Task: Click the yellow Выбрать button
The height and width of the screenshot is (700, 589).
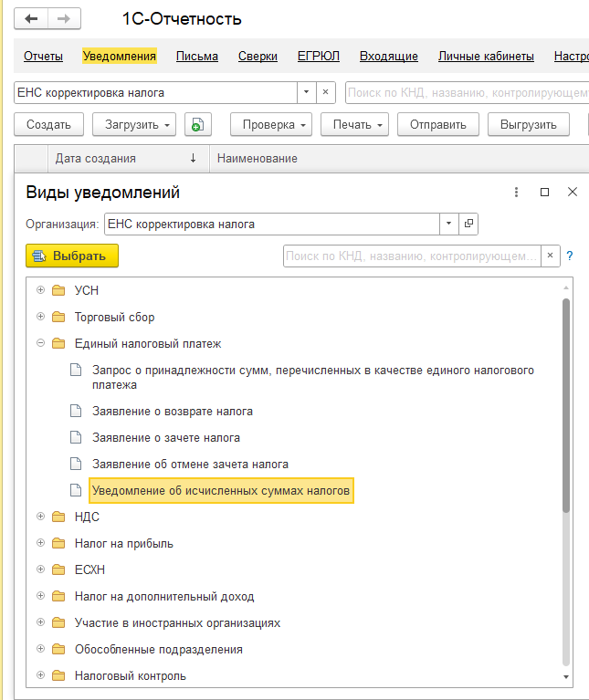Action: 72,256
